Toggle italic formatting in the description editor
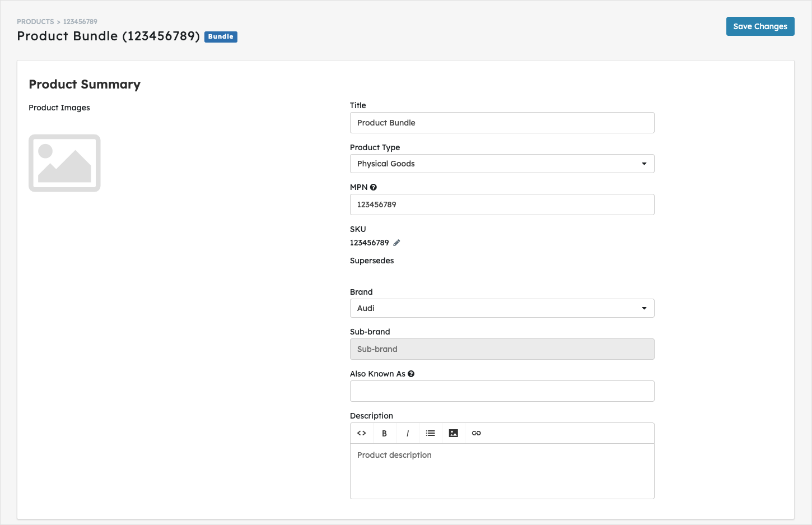812x525 pixels. (x=408, y=433)
